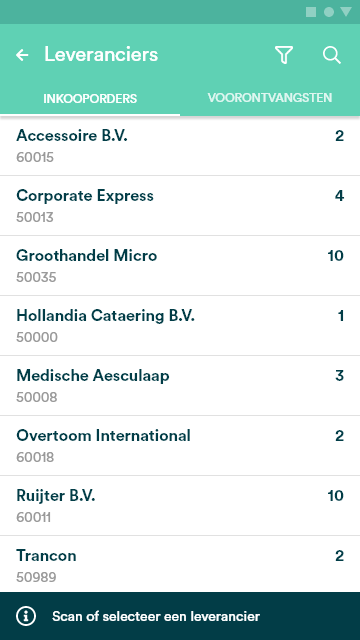Select supplier Accessoire B.V.
The width and height of the screenshot is (360, 640).
click(180, 146)
